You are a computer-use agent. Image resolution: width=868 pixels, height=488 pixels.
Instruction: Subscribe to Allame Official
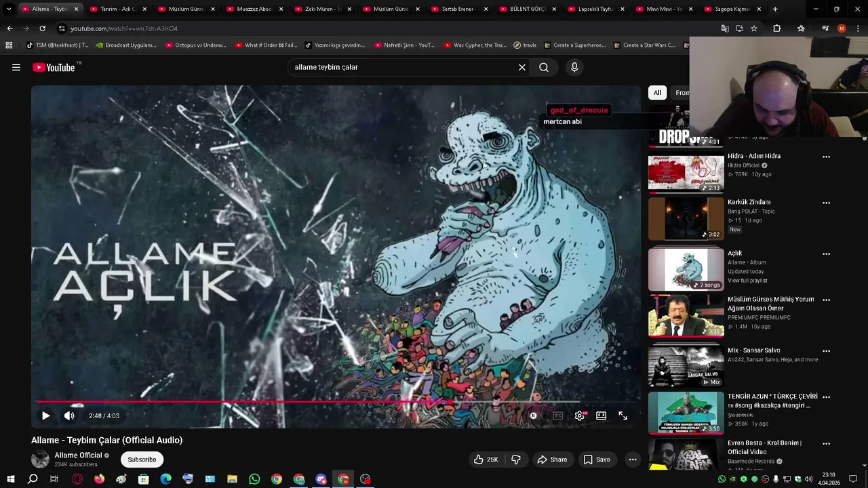[x=142, y=460]
